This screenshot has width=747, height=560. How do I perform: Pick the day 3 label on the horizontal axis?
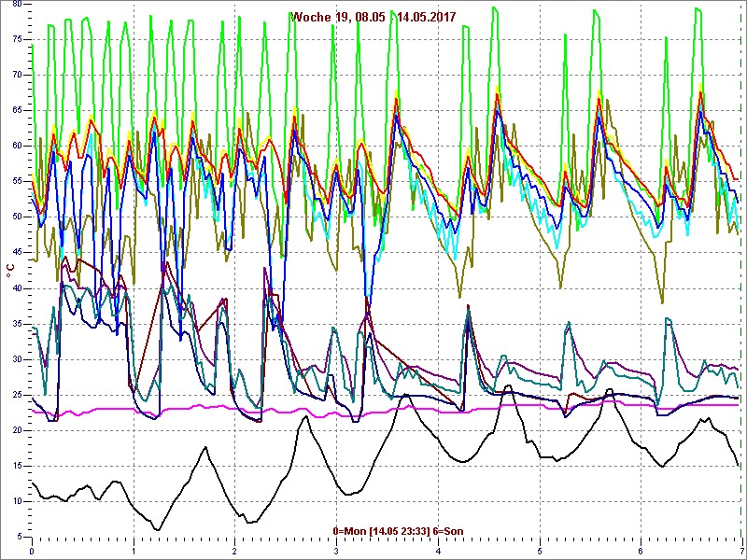coord(336,552)
